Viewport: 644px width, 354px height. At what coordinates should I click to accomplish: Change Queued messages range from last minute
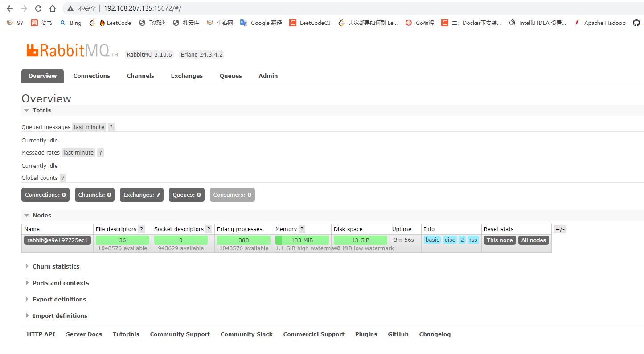89,127
